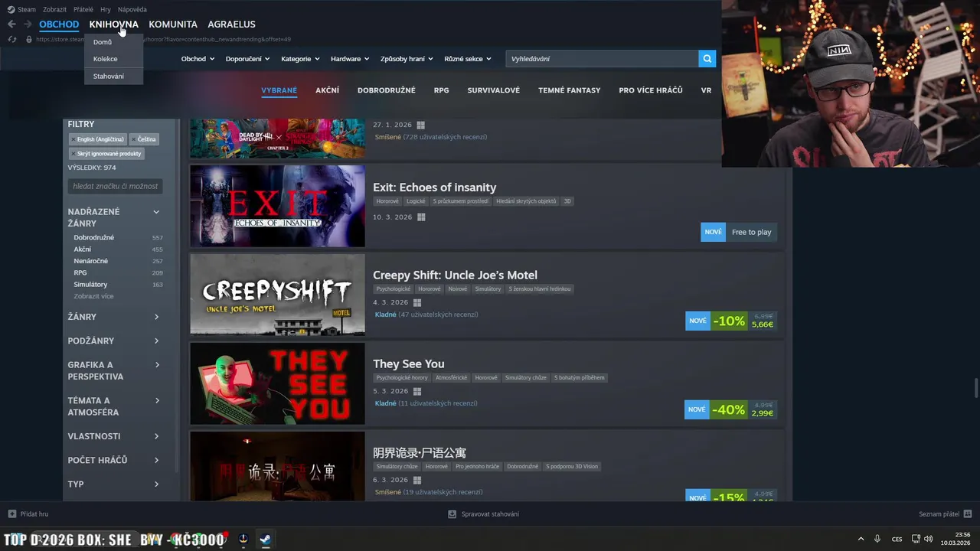Go forward with the right arrow
980x551 pixels.
coord(28,24)
